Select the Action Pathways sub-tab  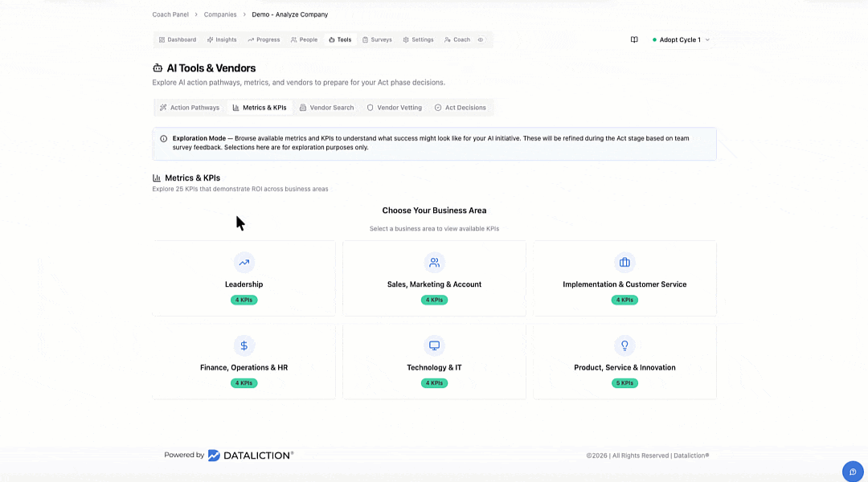(x=190, y=108)
